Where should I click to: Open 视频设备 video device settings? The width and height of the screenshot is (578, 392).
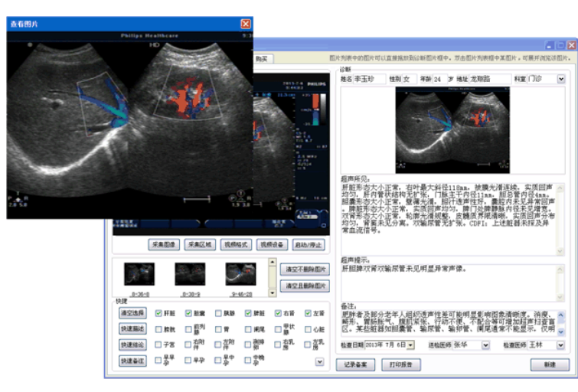(272, 245)
